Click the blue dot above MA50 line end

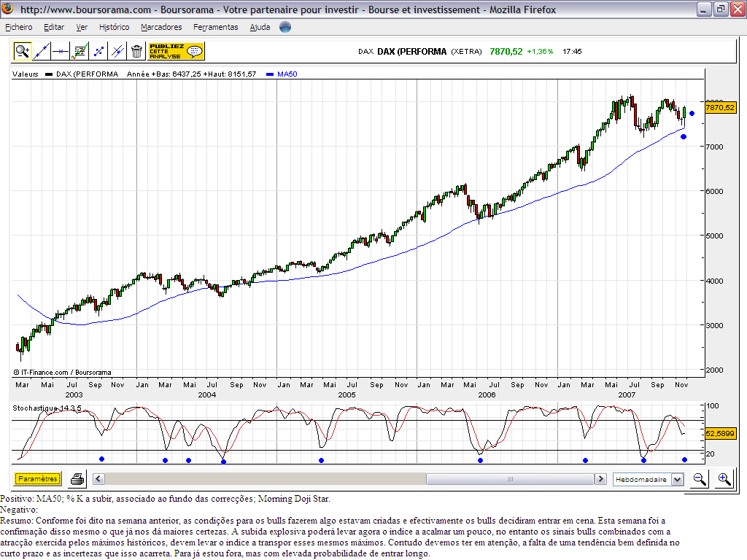click(692, 113)
